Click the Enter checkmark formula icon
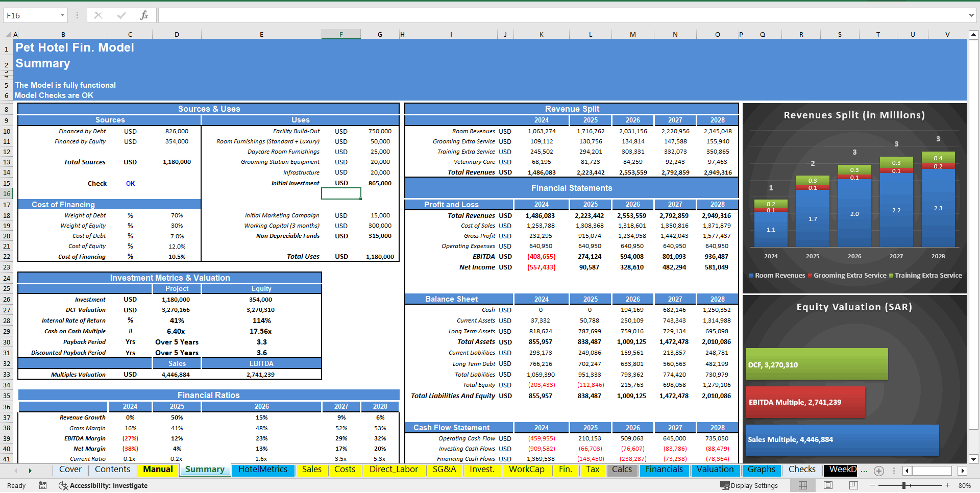This screenshot has height=493, width=980. [x=121, y=15]
